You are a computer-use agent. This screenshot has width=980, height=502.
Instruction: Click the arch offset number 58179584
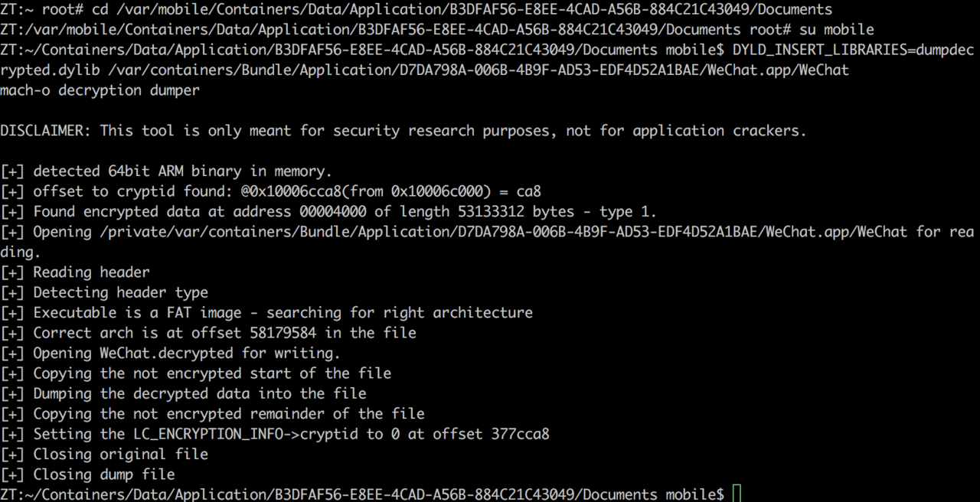coord(283,333)
